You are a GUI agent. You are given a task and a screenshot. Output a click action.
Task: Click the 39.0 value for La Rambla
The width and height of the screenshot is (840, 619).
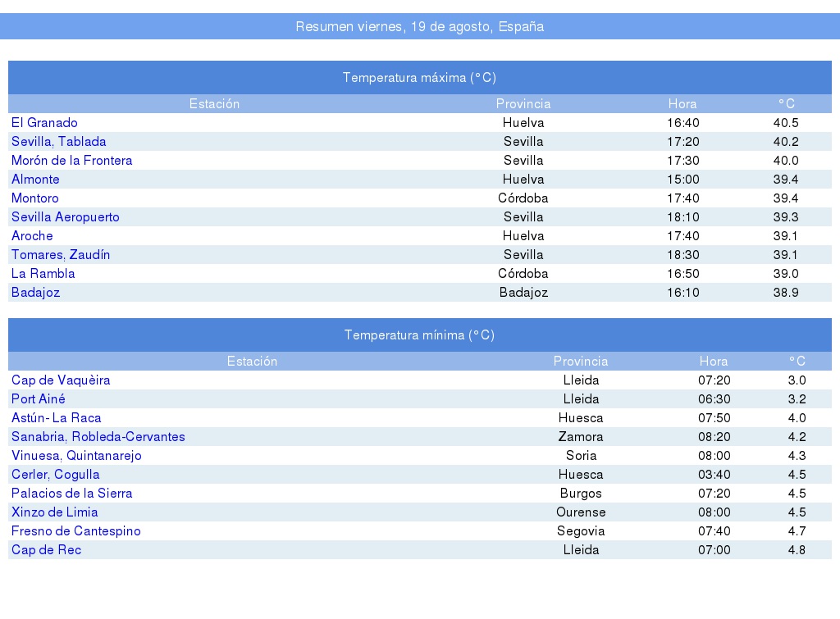click(786, 274)
